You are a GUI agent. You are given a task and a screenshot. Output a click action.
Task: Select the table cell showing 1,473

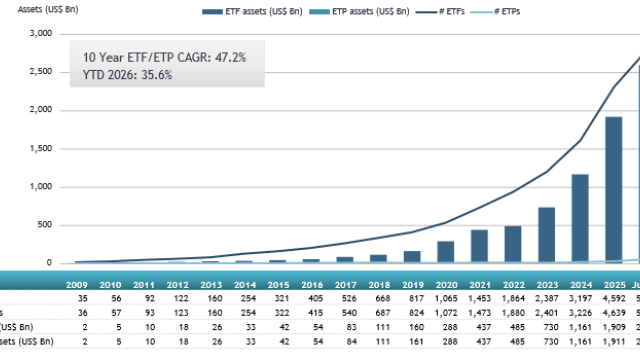point(480,313)
